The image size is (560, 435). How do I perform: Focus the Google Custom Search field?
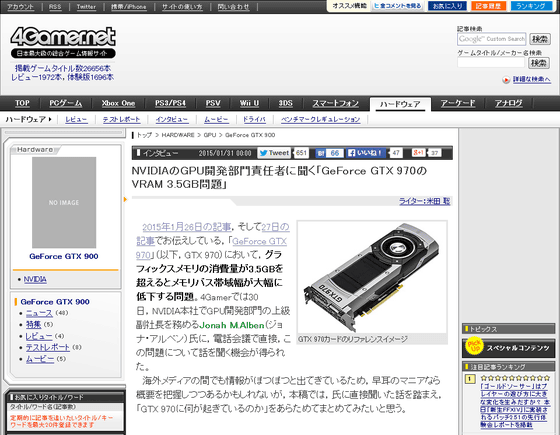(491, 39)
